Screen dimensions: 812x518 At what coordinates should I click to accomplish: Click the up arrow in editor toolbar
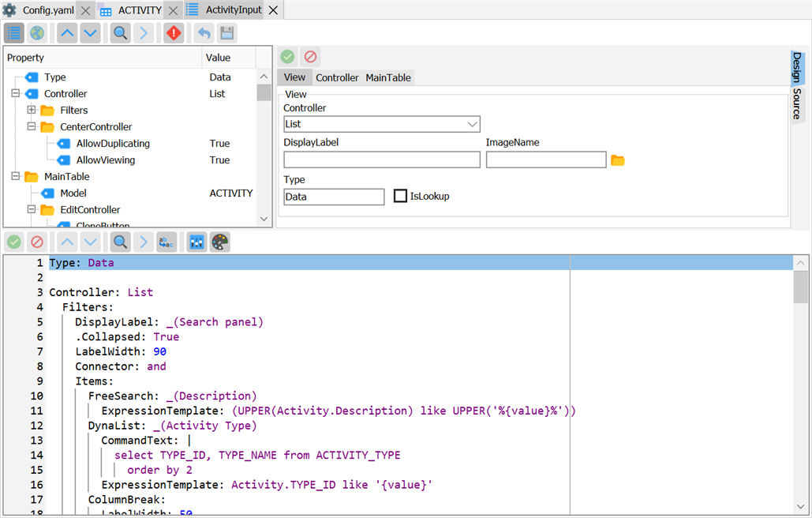click(x=67, y=242)
